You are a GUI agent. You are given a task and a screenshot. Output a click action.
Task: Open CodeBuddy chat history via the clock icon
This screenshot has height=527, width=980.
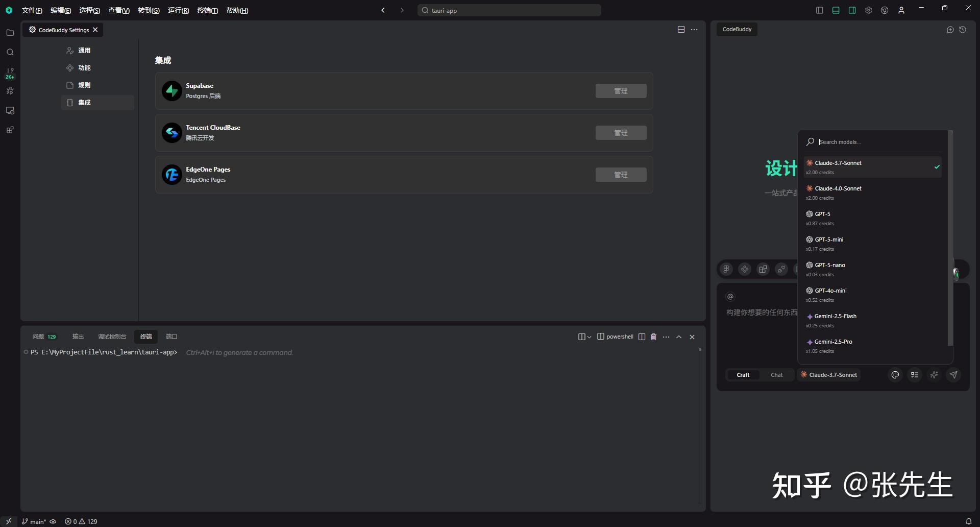[x=964, y=30]
